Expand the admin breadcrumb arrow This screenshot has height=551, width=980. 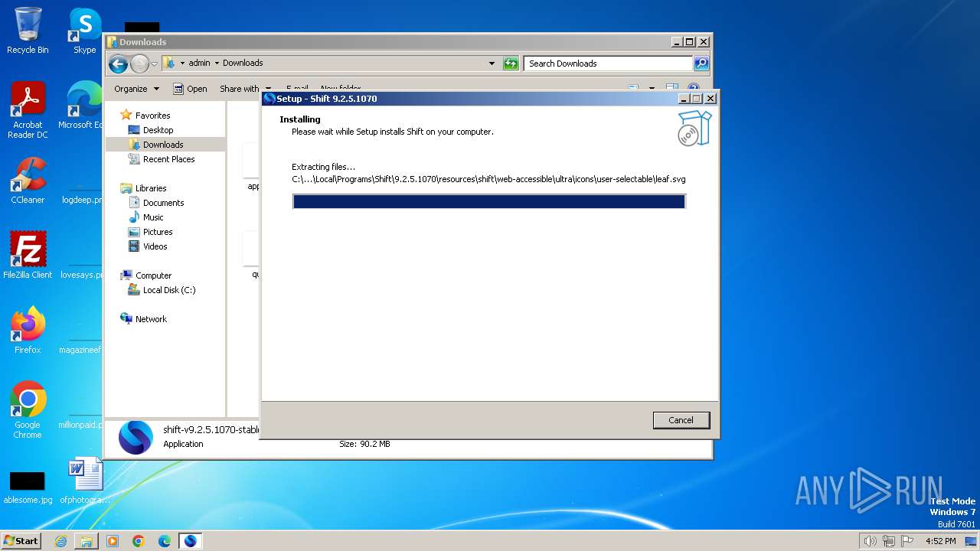(217, 64)
